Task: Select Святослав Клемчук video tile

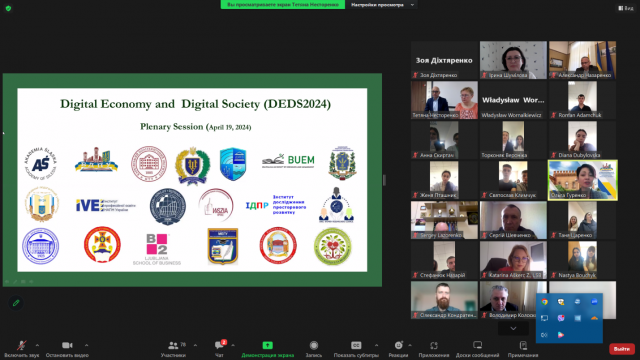Action: pyautogui.click(x=513, y=180)
